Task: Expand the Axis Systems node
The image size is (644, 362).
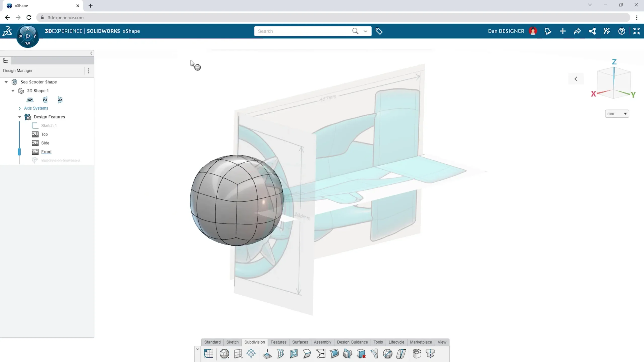Action: tap(20, 108)
